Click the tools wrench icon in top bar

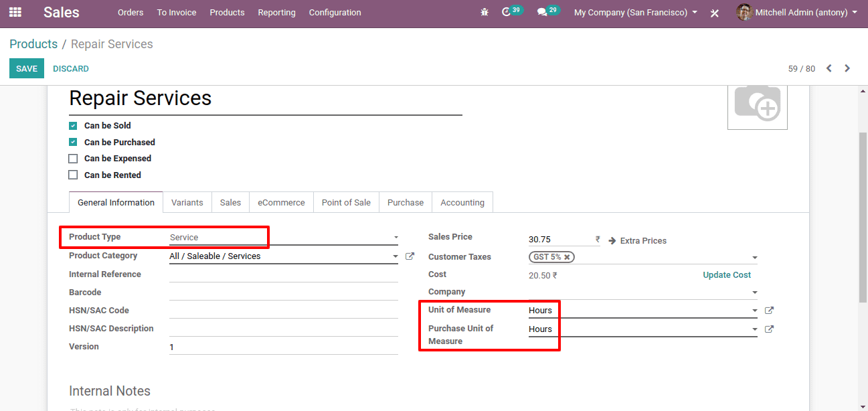(715, 13)
